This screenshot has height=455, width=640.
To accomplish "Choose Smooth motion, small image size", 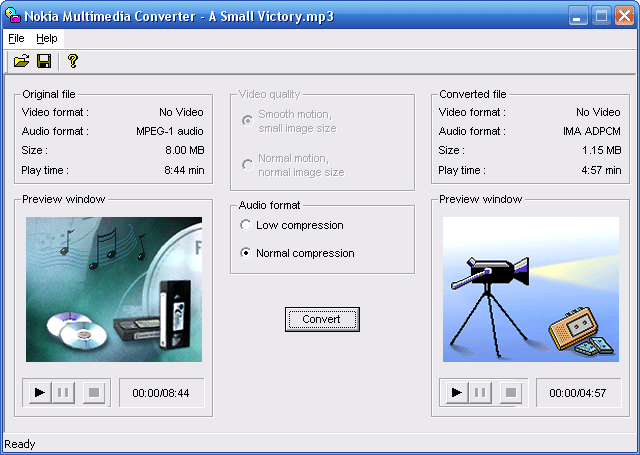I will pyautogui.click(x=247, y=121).
